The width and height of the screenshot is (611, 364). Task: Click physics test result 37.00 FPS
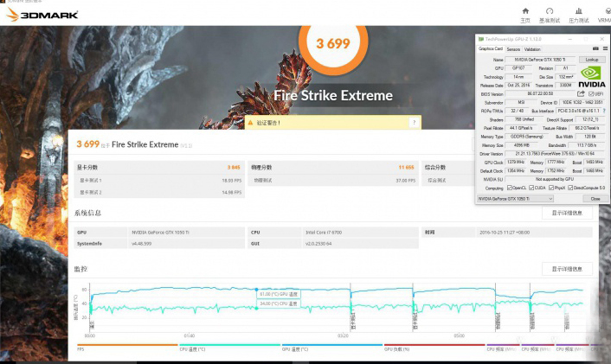[x=405, y=181]
